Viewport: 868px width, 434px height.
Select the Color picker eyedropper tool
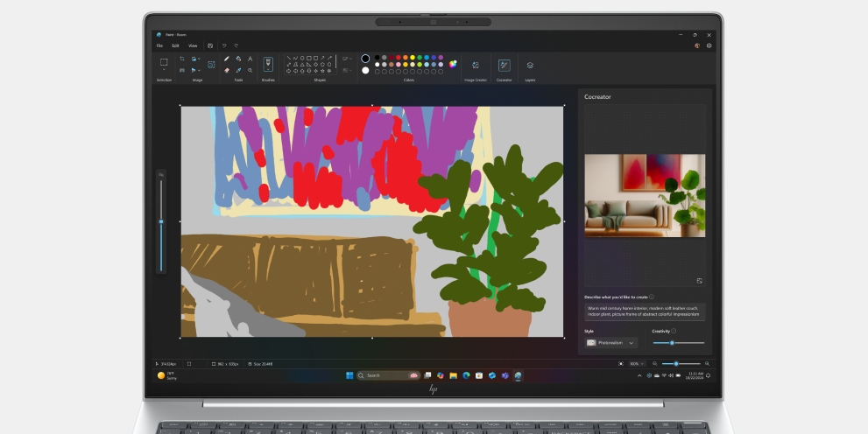[238, 70]
